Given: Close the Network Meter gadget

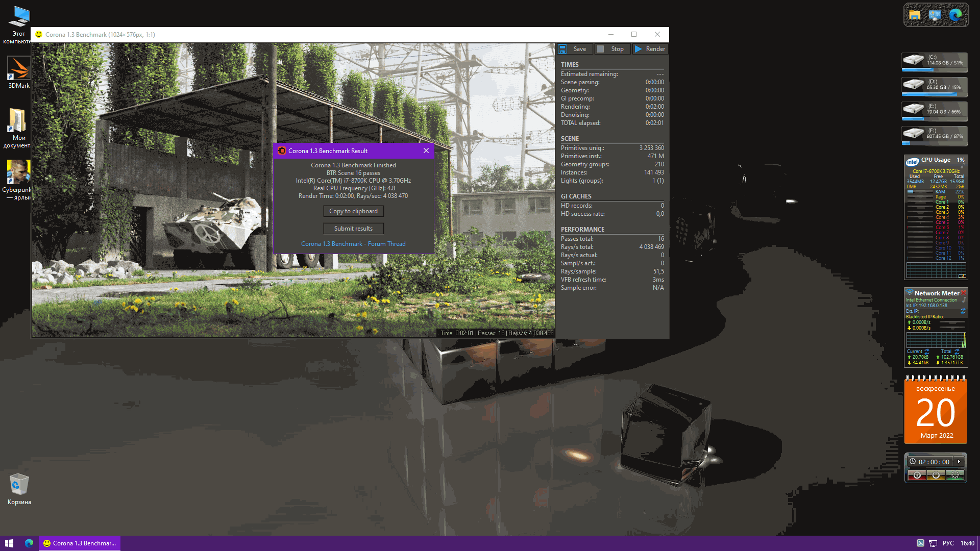Looking at the screenshot, I should pos(963,293).
